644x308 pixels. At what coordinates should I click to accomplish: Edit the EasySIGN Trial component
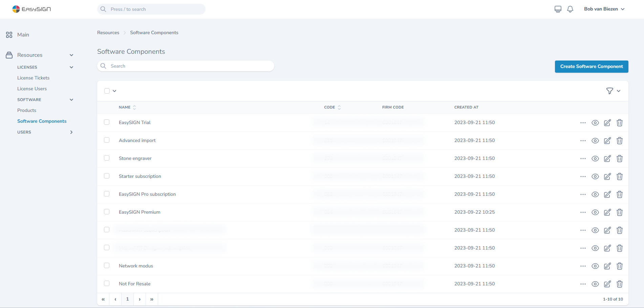[x=607, y=123]
